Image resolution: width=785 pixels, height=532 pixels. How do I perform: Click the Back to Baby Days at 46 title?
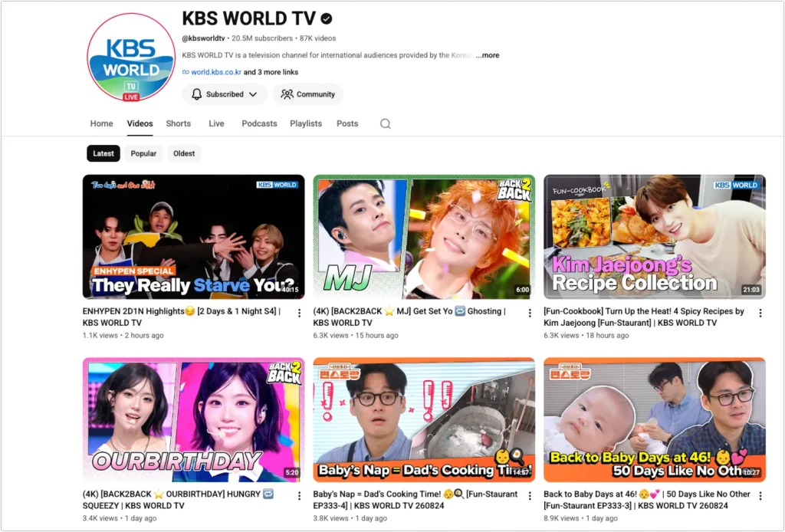(647, 500)
